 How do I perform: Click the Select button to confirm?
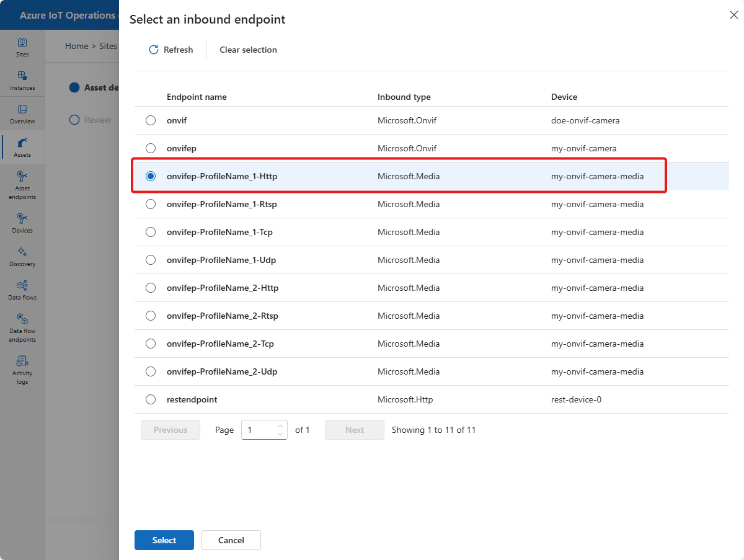click(164, 540)
